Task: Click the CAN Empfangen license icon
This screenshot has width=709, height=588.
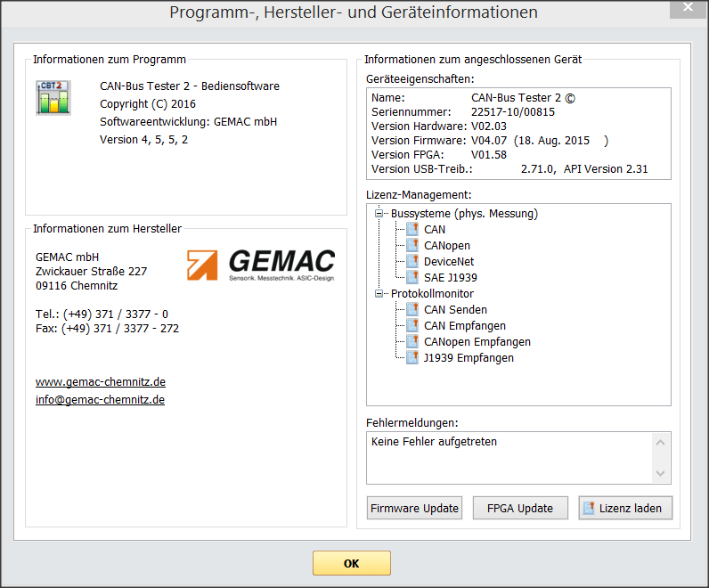Action: tap(412, 326)
